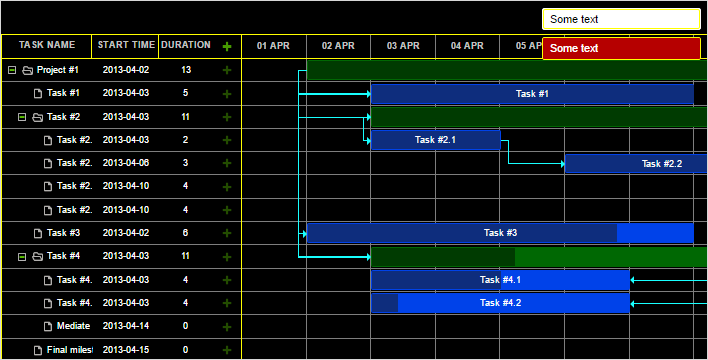Add subtask using plus icon on Project #1 row

[227, 70]
